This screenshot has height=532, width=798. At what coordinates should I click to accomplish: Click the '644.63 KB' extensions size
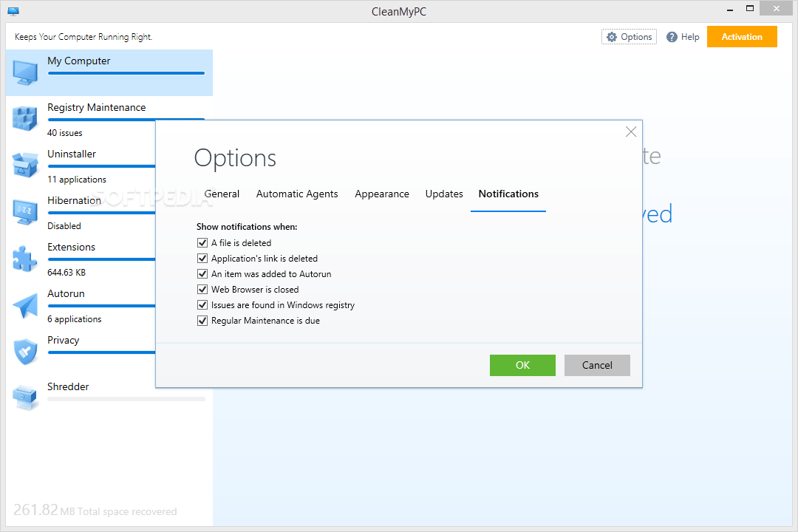pyautogui.click(x=66, y=273)
